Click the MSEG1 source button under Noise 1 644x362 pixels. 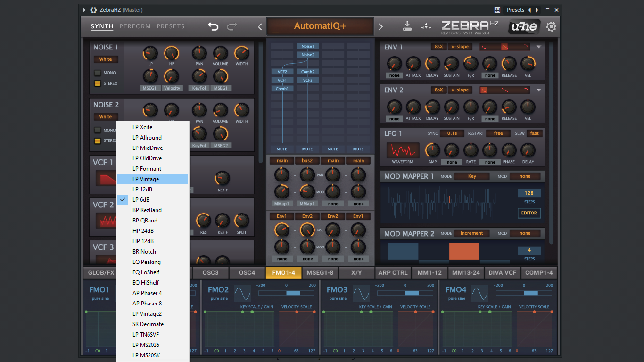[150, 88]
